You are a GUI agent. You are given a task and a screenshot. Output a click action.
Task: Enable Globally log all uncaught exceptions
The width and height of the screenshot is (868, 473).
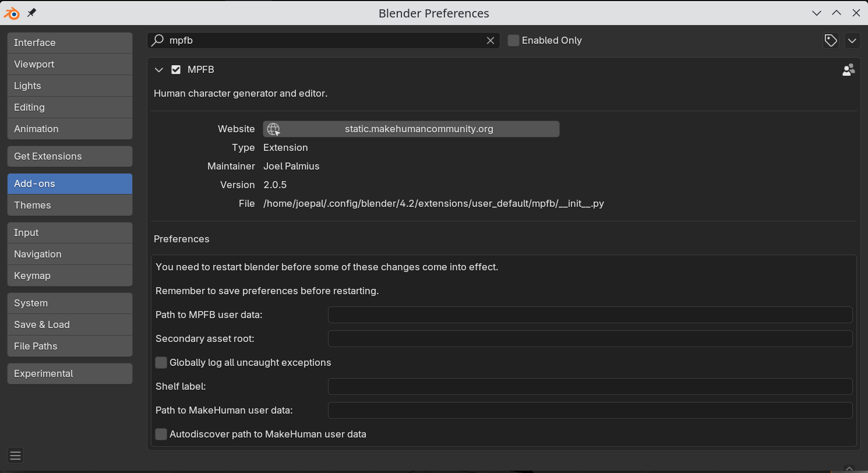point(161,362)
